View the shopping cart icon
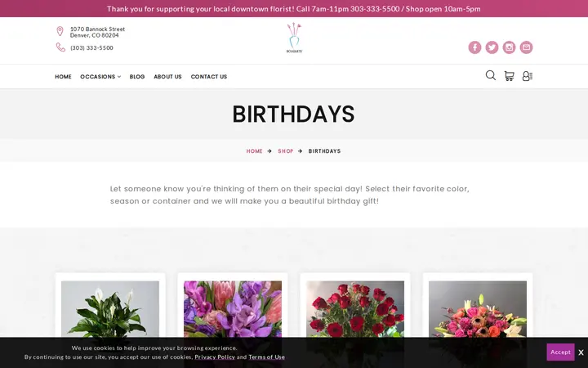588x368 pixels. click(x=509, y=76)
